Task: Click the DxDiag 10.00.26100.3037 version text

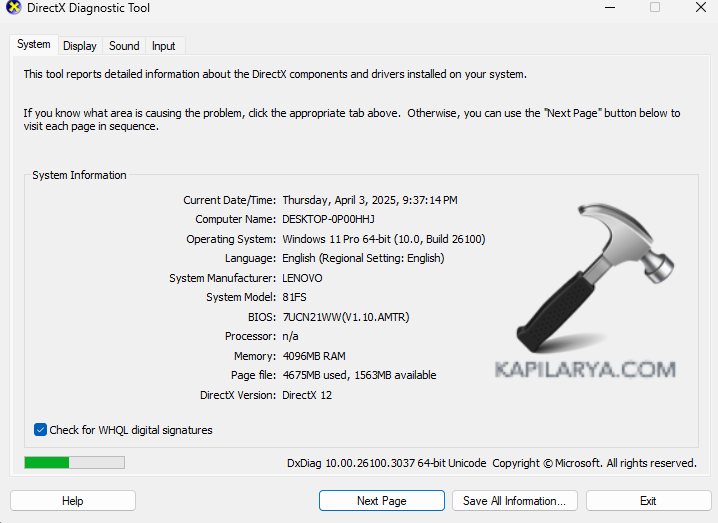Action: click(386, 463)
